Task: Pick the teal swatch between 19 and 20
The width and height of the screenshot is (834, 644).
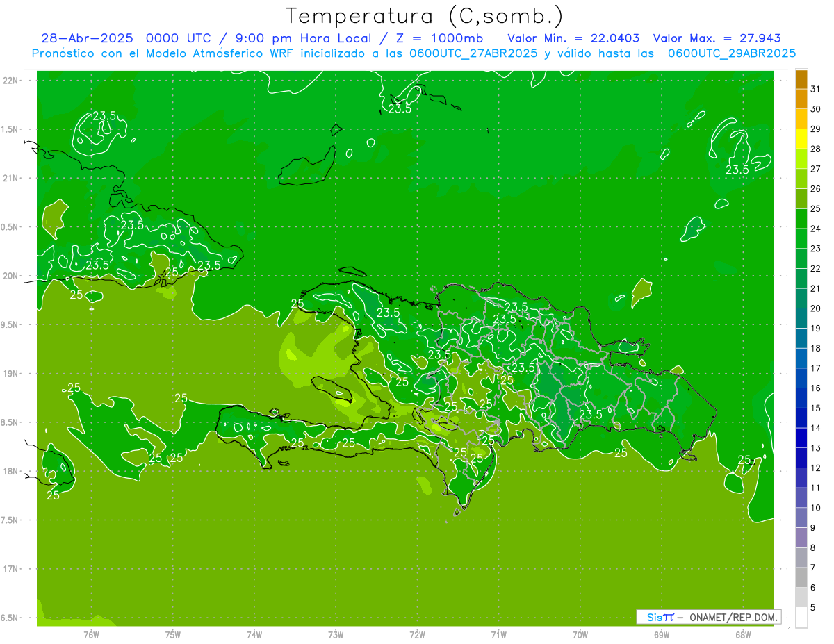Action: (x=801, y=318)
